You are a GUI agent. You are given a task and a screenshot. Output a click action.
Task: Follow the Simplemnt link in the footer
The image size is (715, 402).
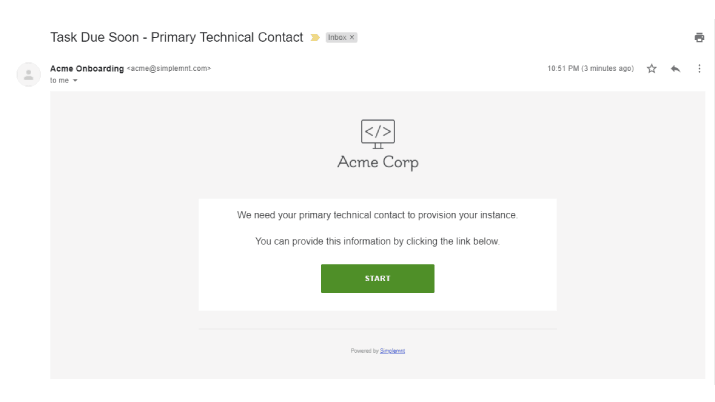(392, 351)
